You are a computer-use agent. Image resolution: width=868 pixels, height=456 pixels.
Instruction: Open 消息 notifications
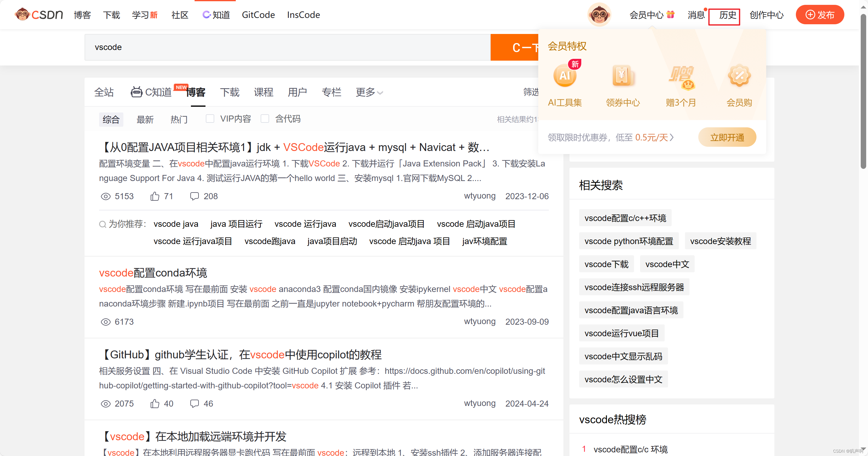(696, 15)
